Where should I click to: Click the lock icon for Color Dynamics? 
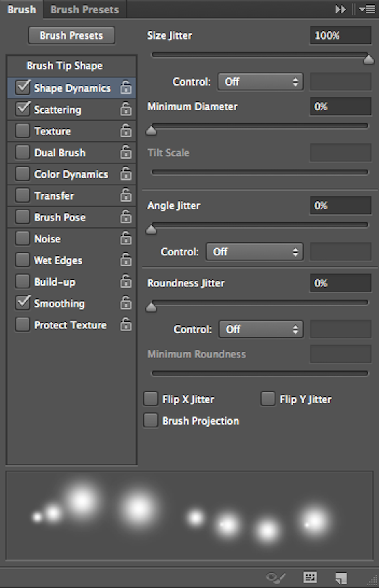click(126, 174)
